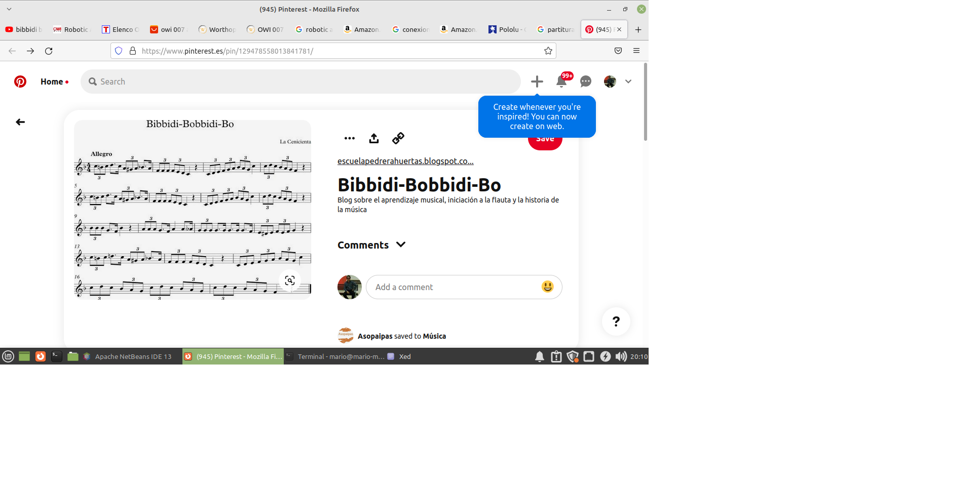The image size is (980, 485).
Task: Reload the page with refresh icon
Action: pyautogui.click(x=49, y=51)
